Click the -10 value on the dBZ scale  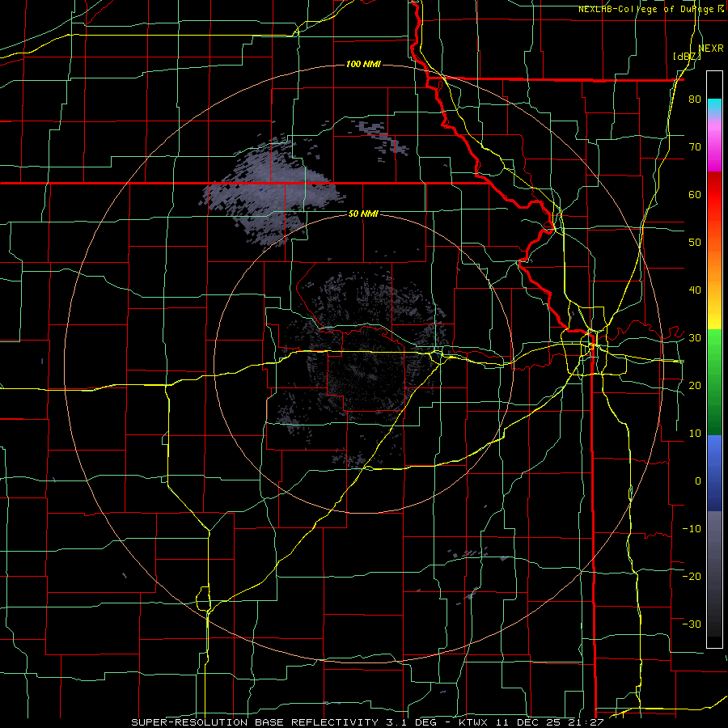[692, 529]
